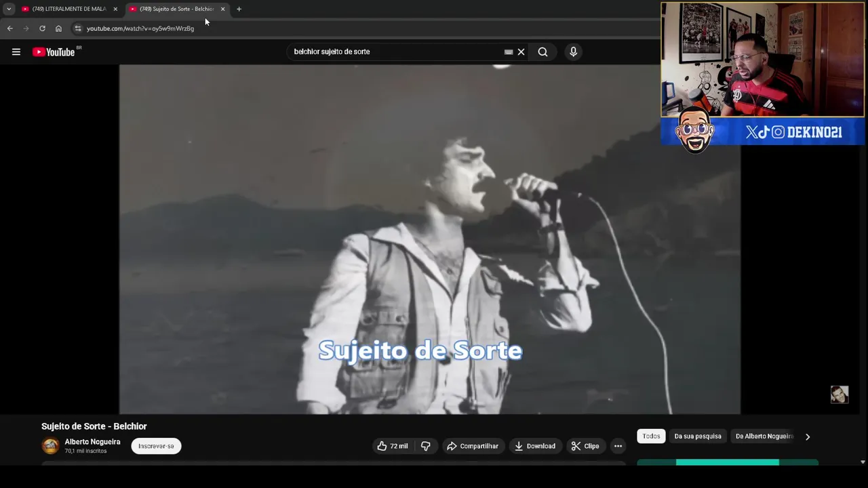Open a new browser tab
The height and width of the screenshot is (488, 868).
coord(239,9)
